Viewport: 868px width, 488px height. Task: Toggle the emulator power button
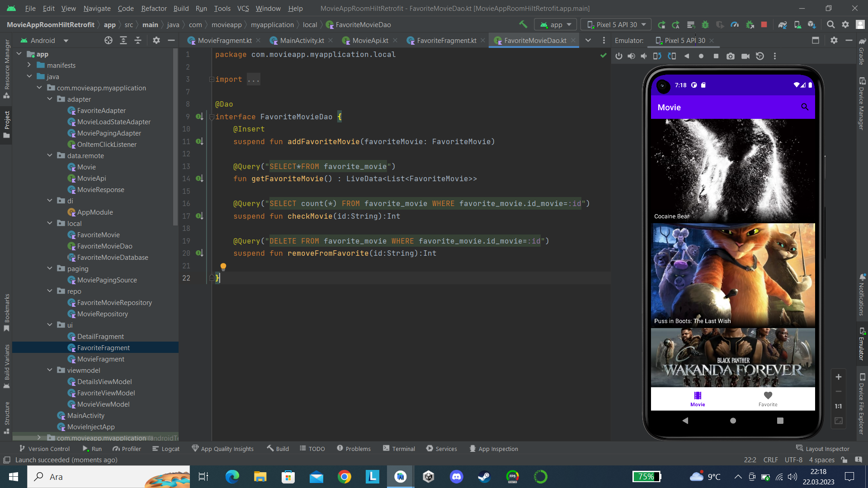619,56
